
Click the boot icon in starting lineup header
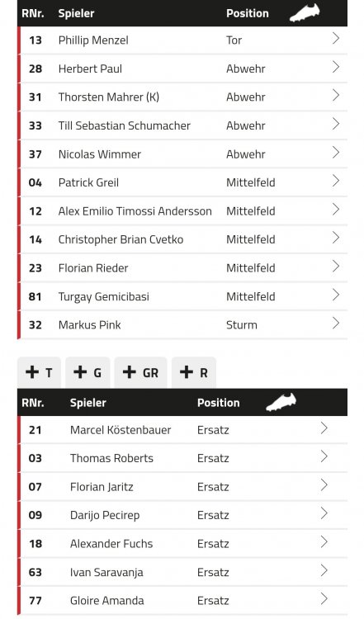click(305, 12)
